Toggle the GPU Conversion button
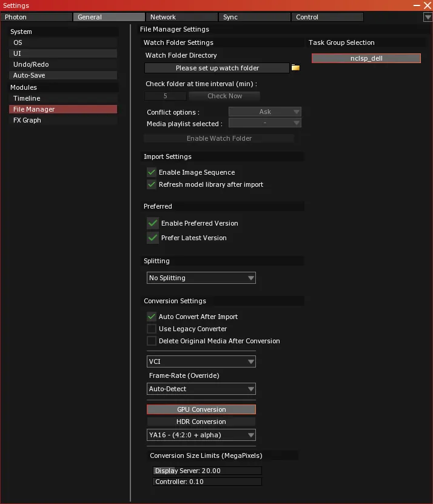Image resolution: width=433 pixels, height=504 pixels. [201, 409]
